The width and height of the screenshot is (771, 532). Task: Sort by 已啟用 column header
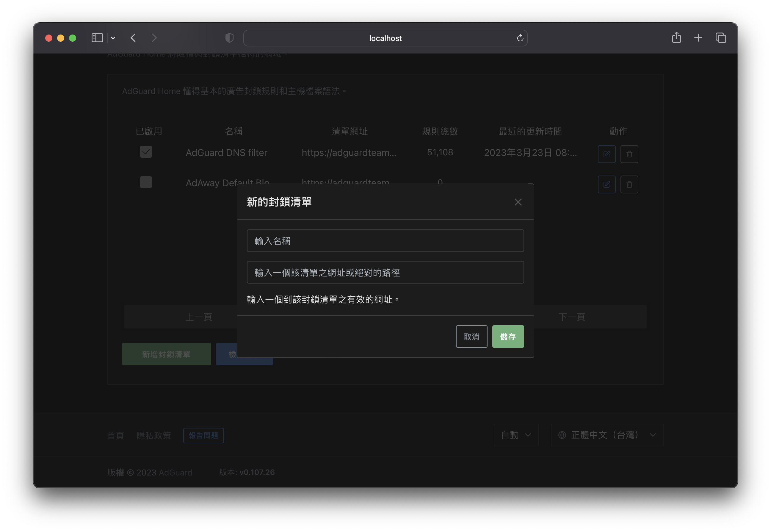pyautogui.click(x=149, y=131)
